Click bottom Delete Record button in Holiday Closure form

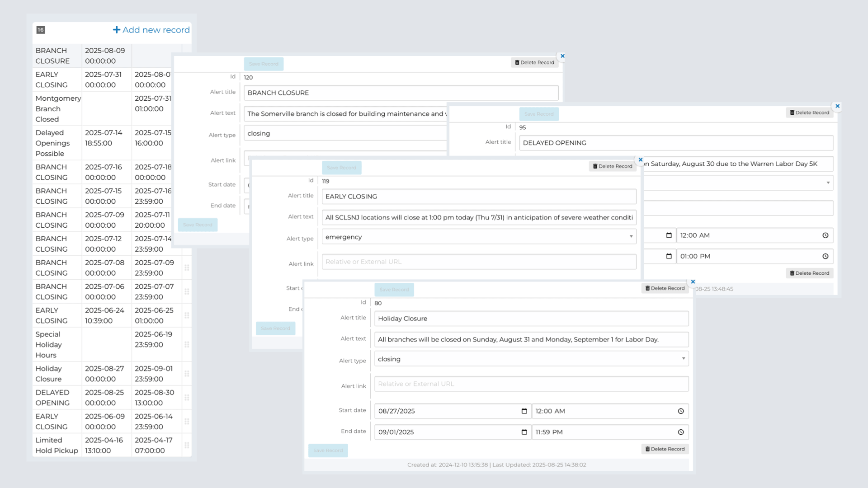tap(665, 449)
